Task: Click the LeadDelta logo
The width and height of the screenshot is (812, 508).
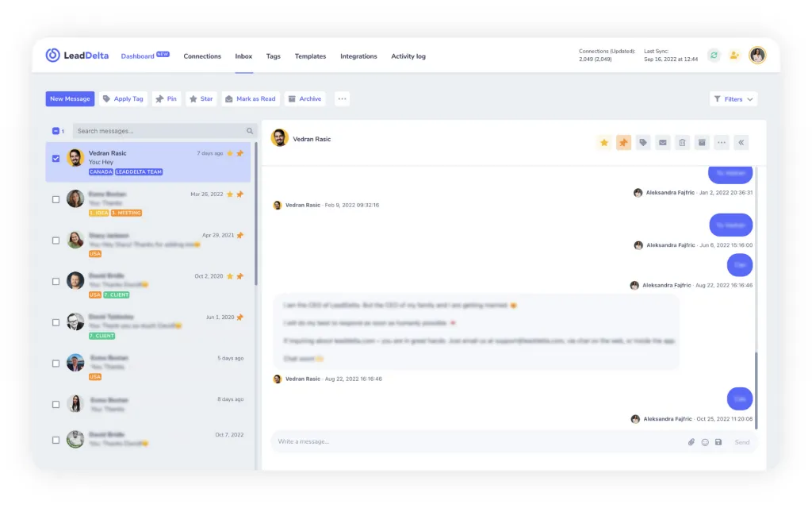Action: 77,55
